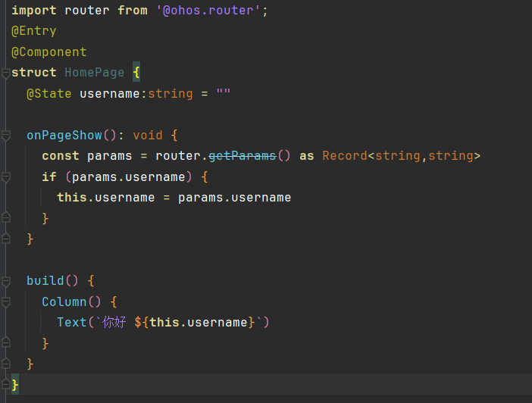The image size is (532, 403).
Task: Click the deprecated getParams method call
Action: [243, 156]
